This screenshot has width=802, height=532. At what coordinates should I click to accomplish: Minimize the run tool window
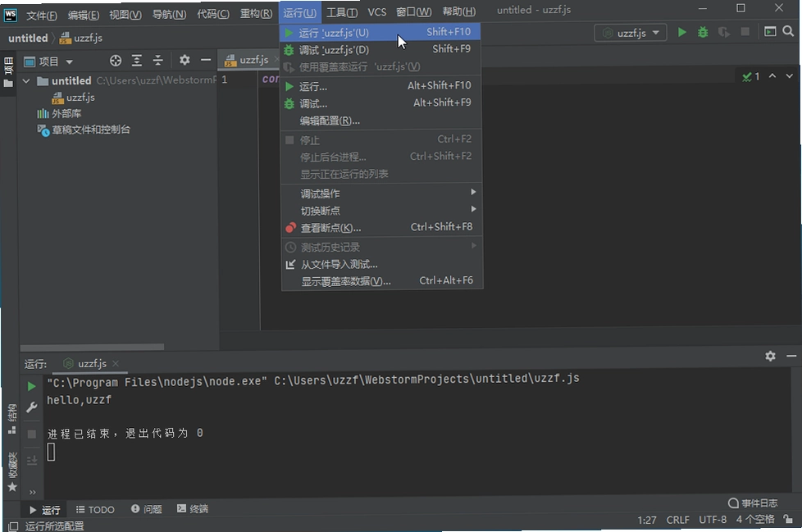[x=791, y=356]
